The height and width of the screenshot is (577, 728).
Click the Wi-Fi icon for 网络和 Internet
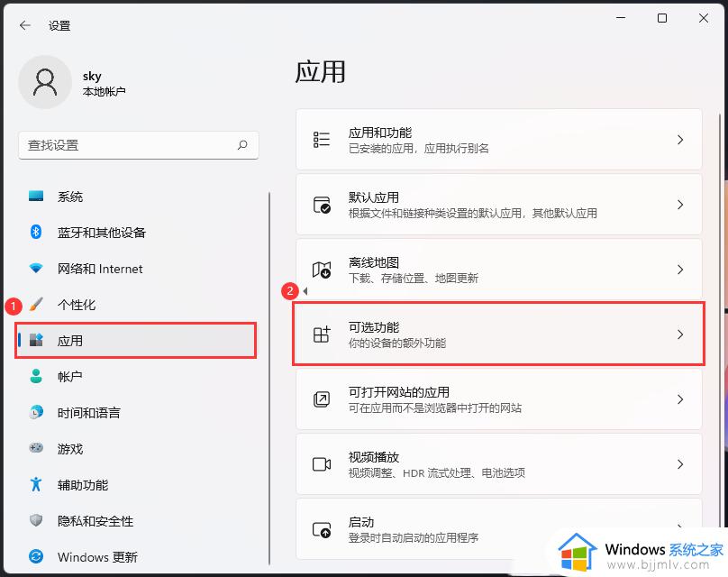[36, 268]
